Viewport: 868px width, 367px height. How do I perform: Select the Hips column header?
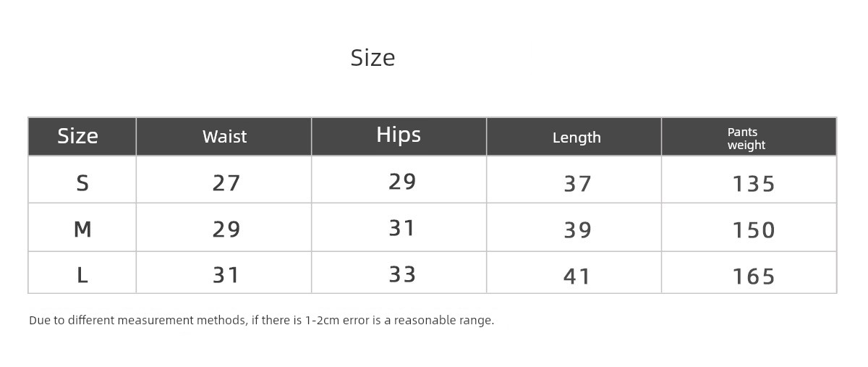(399, 135)
